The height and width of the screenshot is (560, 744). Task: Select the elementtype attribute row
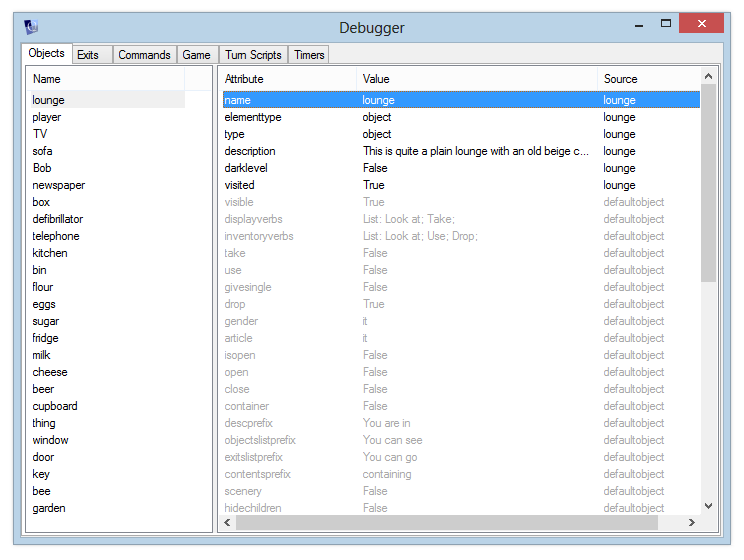[461, 117]
